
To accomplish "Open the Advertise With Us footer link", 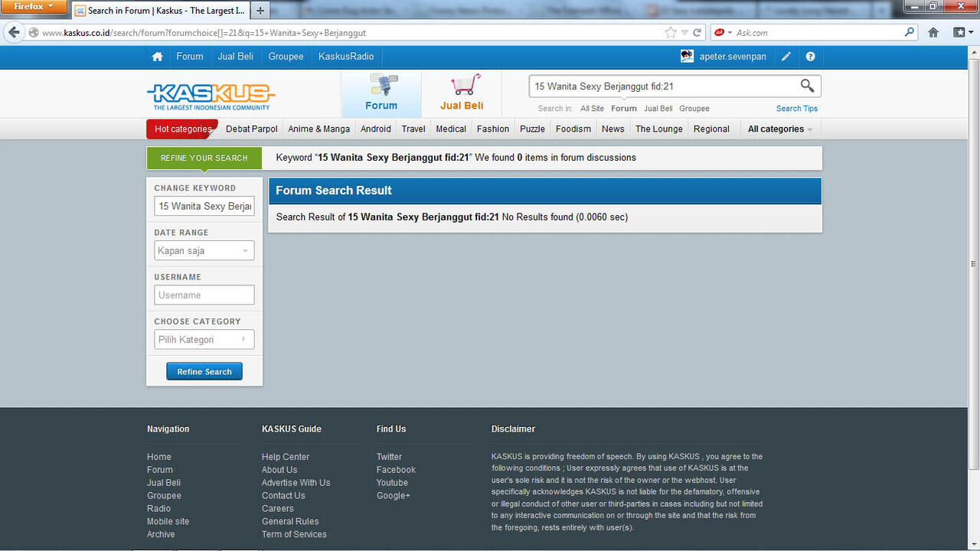I will point(296,483).
